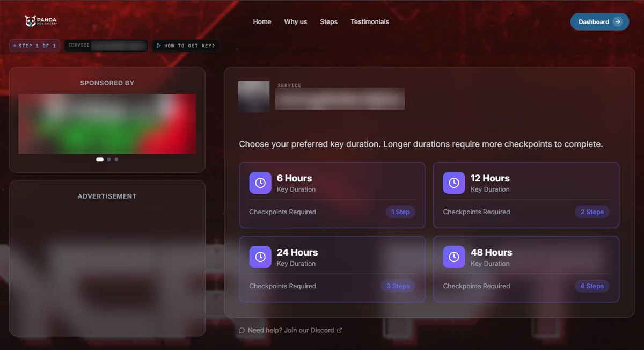Click the service avatar thumbnail
The image size is (644, 350).
pyautogui.click(x=254, y=97)
